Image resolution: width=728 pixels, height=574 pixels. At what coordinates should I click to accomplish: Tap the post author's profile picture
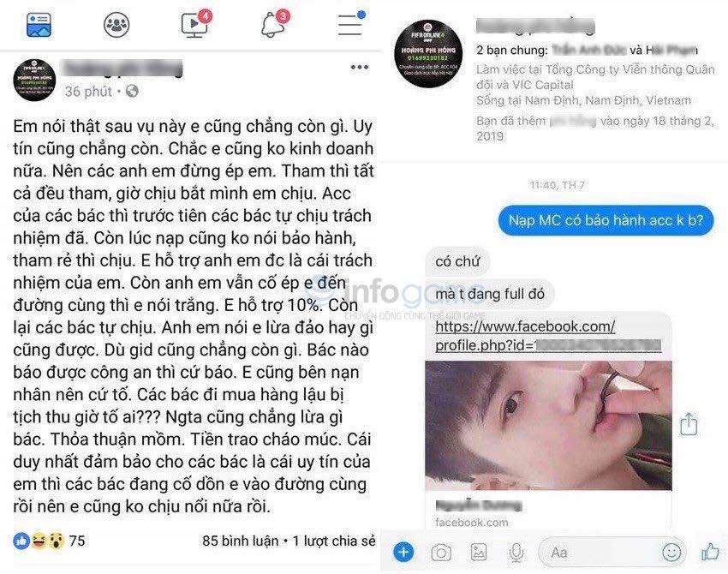34,80
